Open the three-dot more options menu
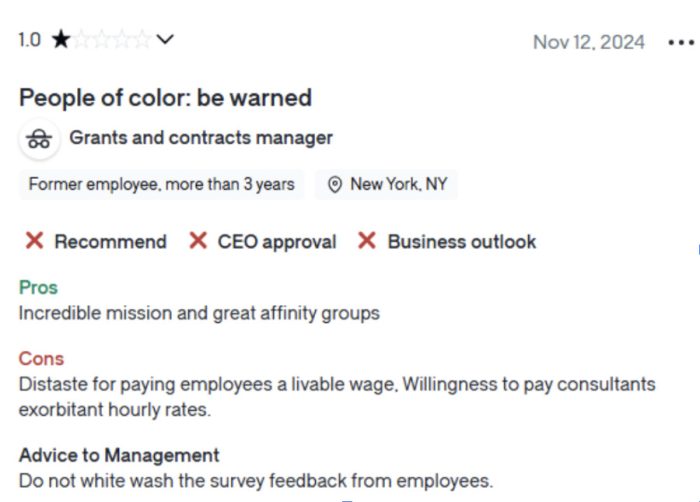This screenshot has height=502, width=700. 681,43
